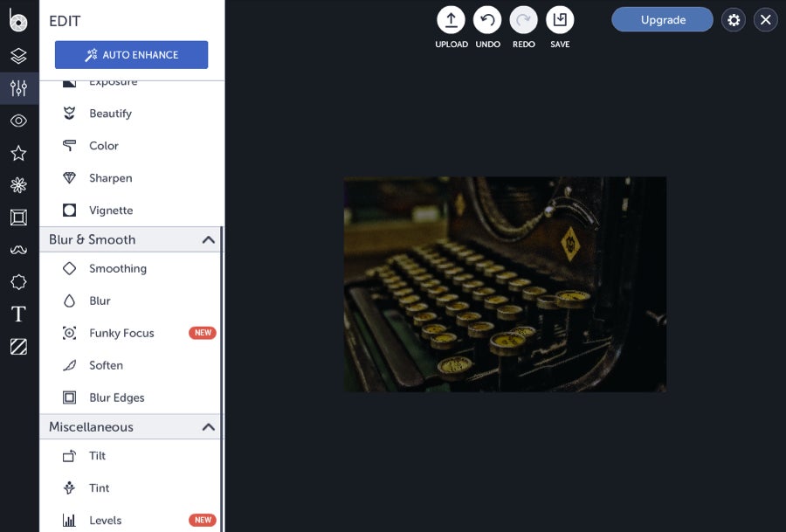Click the Miscellaneous section header

tap(130, 427)
